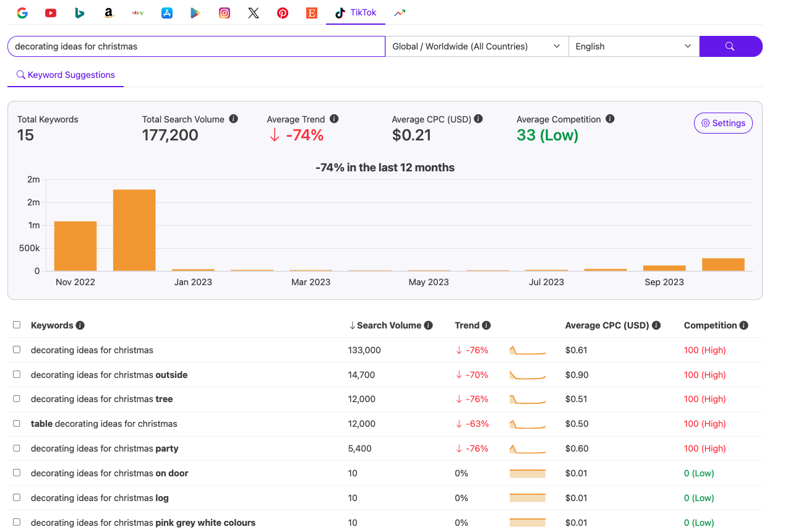The width and height of the screenshot is (806, 532).
Task: Select the Amazon platform icon
Action: 108,12
